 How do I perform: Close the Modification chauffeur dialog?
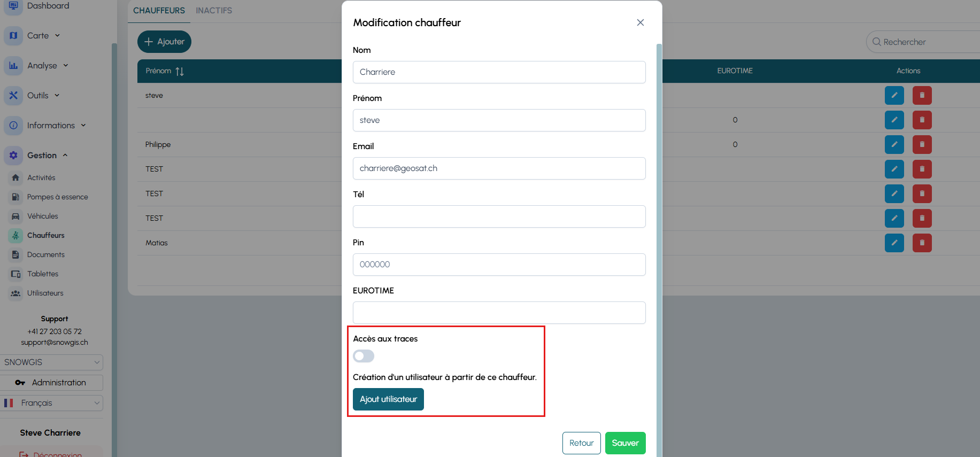(x=640, y=22)
